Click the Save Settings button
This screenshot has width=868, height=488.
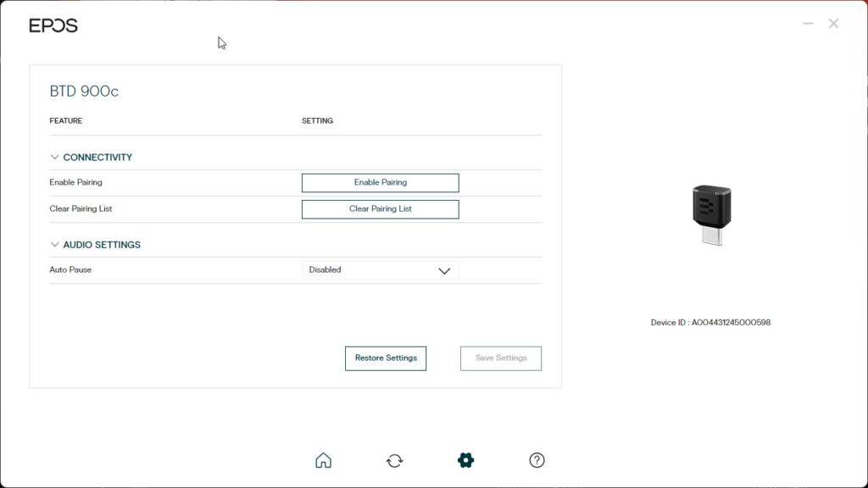click(x=501, y=358)
